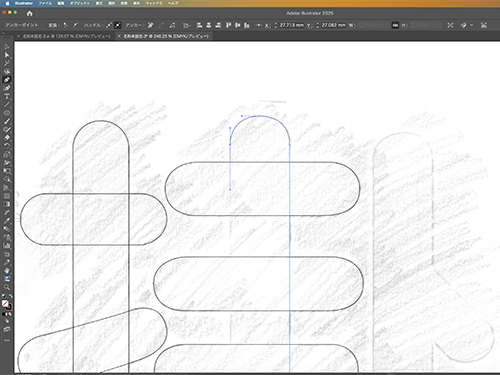Click the reference point locator icon
500x375 pixels.
pyautogui.click(x=259, y=25)
